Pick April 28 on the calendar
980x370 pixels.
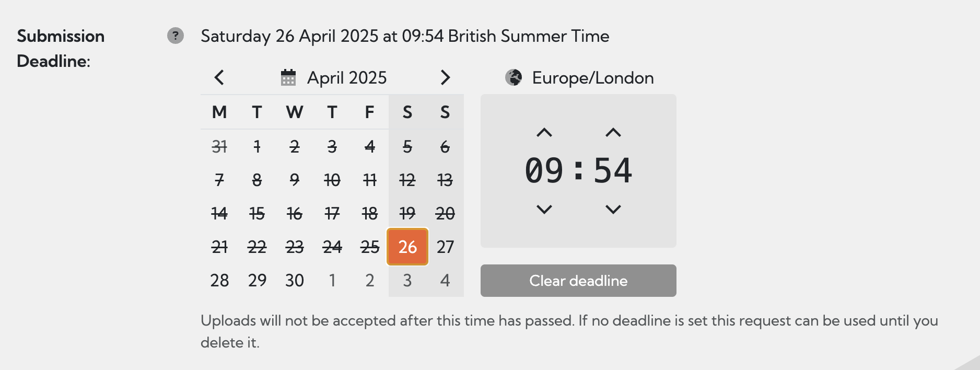(219, 280)
